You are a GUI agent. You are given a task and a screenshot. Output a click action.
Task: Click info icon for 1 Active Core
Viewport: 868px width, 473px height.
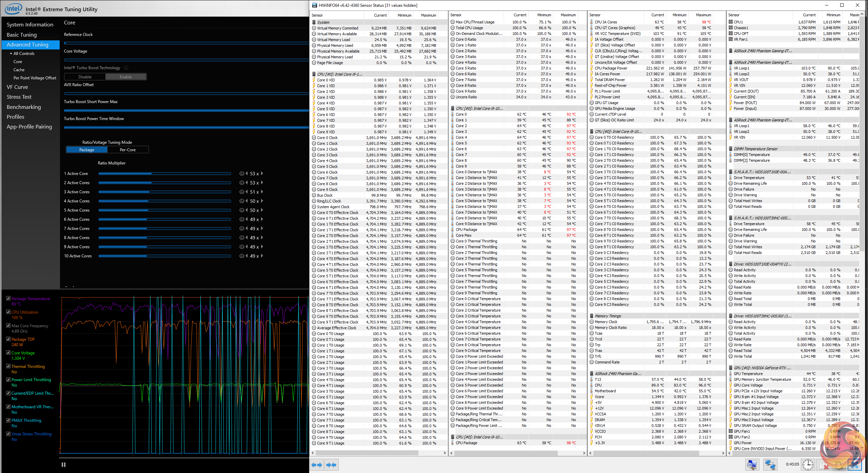click(x=241, y=174)
